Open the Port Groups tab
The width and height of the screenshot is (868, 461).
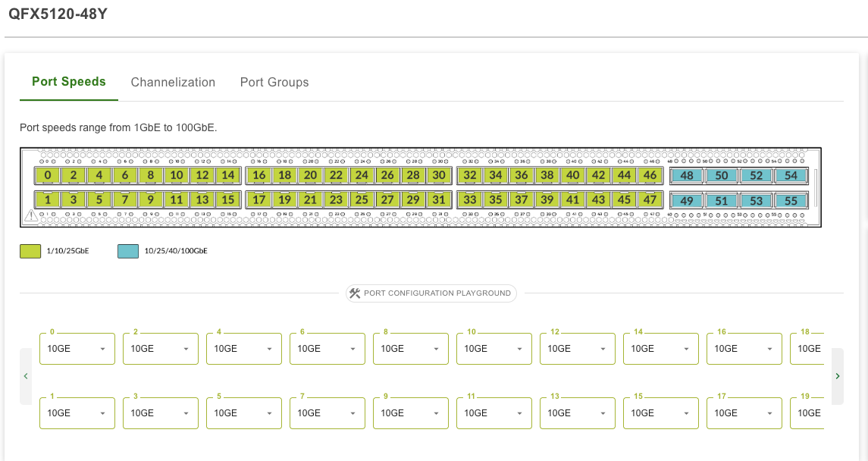pos(274,82)
